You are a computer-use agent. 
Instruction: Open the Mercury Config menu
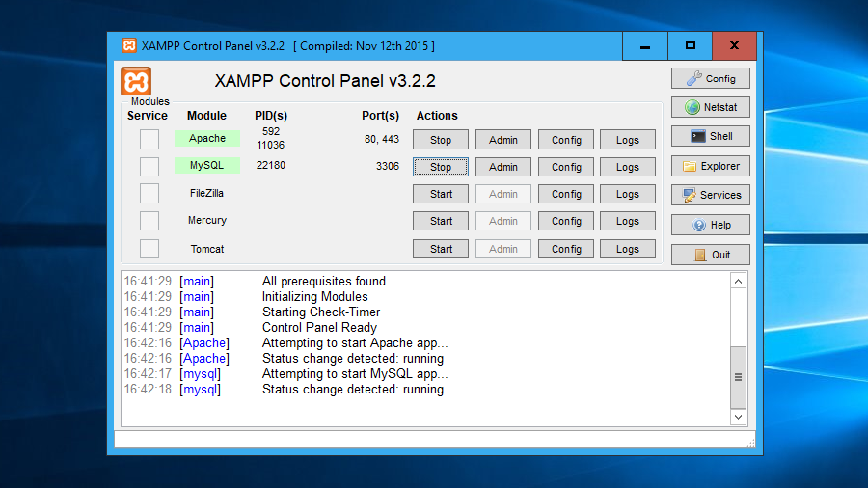tap(566, 221)
